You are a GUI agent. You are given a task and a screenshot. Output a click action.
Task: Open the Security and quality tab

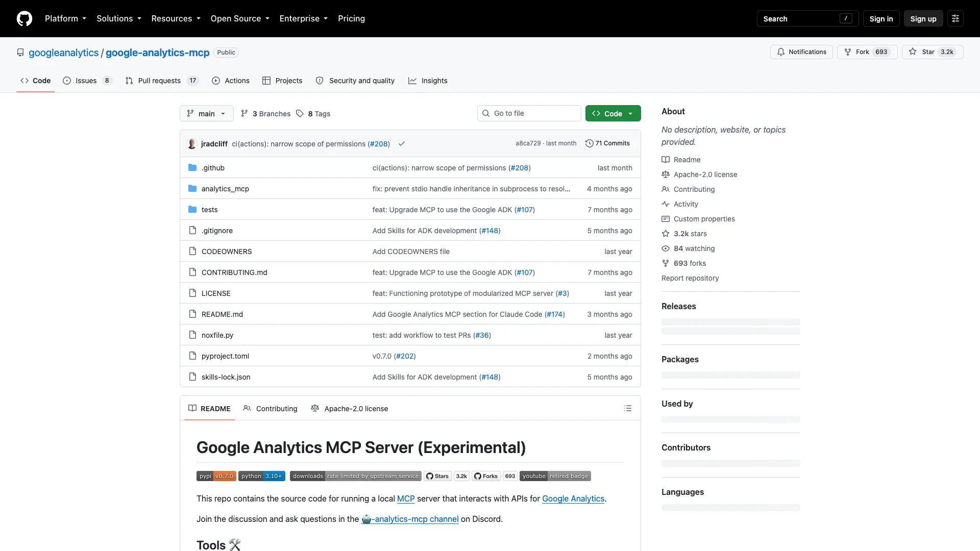click(x=355, y=81)
